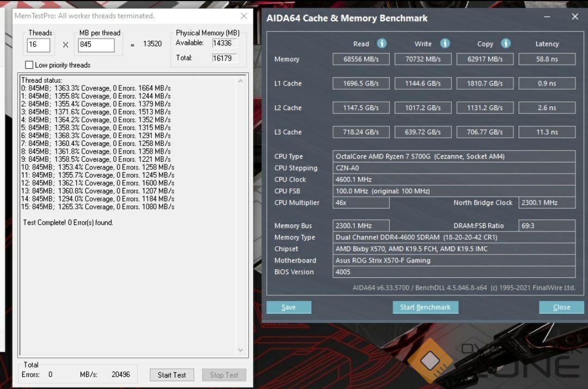This screenshot has height=389, width=588.
Task: Click the CPU Stepping value CZN-A0
Action: [454, 168]
